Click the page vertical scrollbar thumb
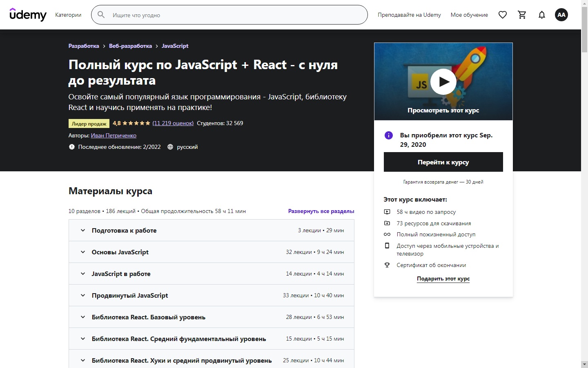588x368 pixels. (584, 29)
